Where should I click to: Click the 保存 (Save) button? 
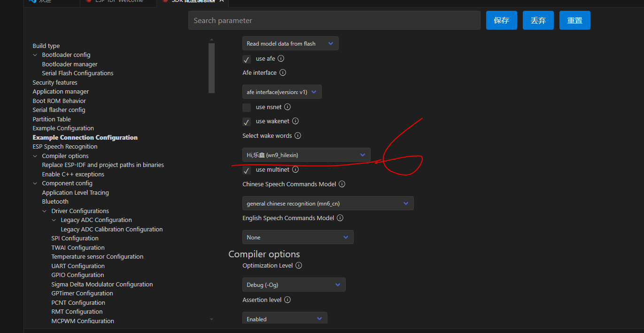point(501,21)
